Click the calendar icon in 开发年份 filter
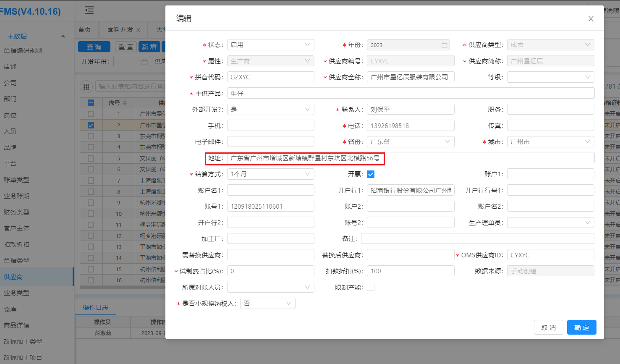The width and height of the screenshot is (620, 364). (x=144, y=62)
